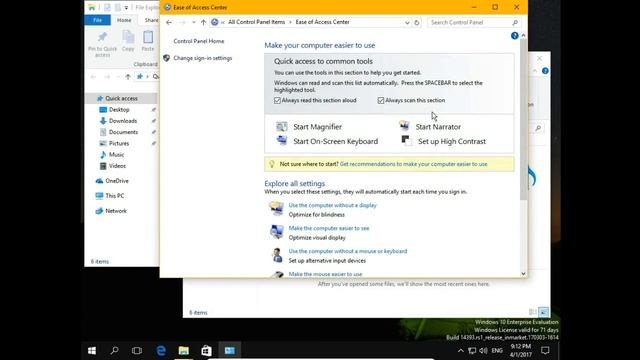Go up one level in Control Panel

pyautogui.click(x=203, y=22)
